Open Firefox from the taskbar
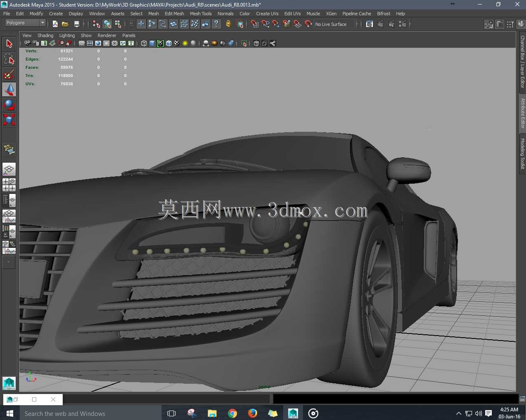526x420 pixels. click(253, 413)
